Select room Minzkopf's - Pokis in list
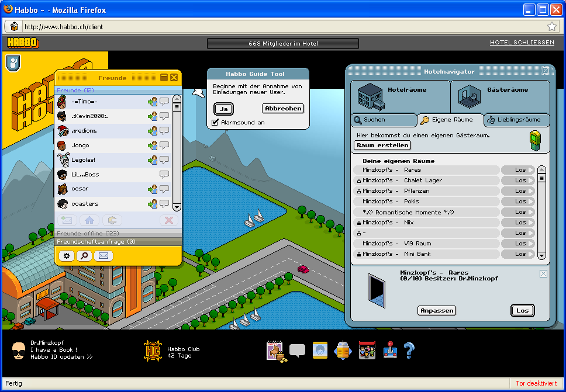The height and width of the screenshot is (392, 566). tap(426, 201)
